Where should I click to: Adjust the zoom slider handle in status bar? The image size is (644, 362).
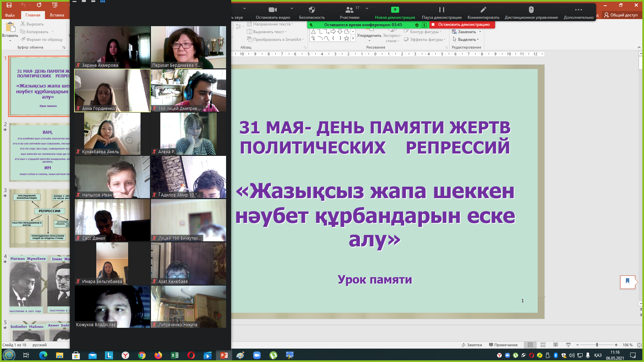[597, 345]
